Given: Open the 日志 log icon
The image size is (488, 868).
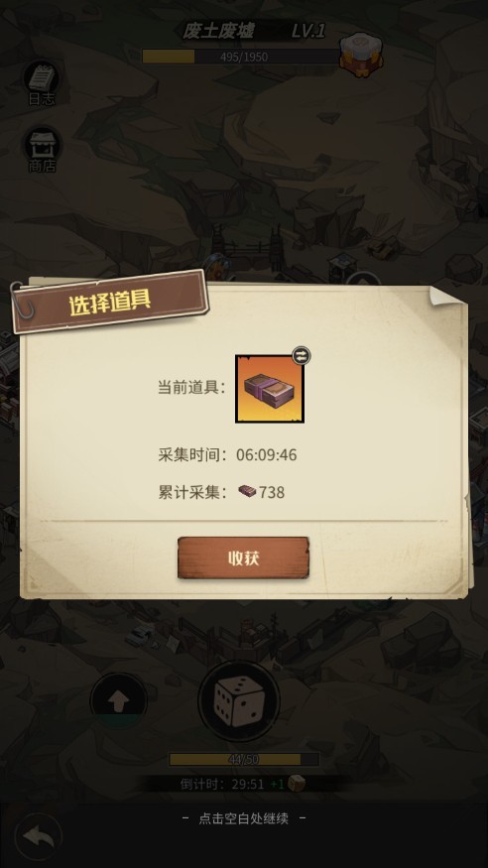Looking at the screenshot, I should pos(42,82).
